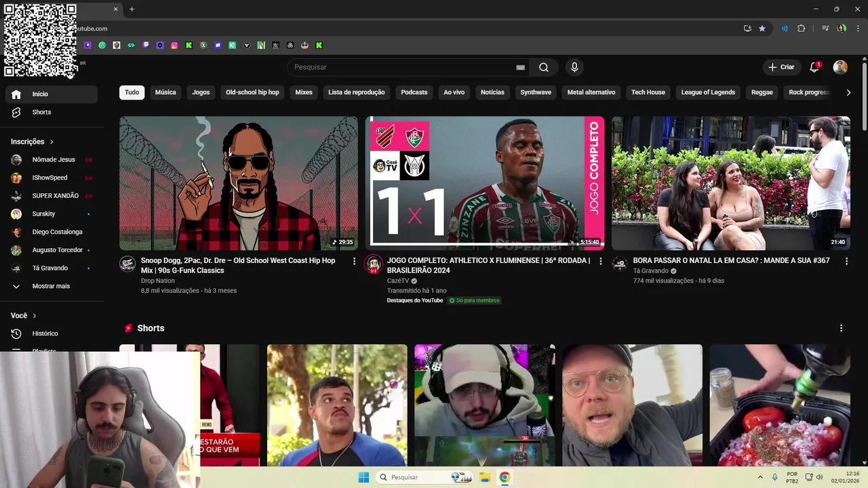Open the Chrome extensions puzzle icon
This screenshot has width=868, height=488.
pos(801,28)
